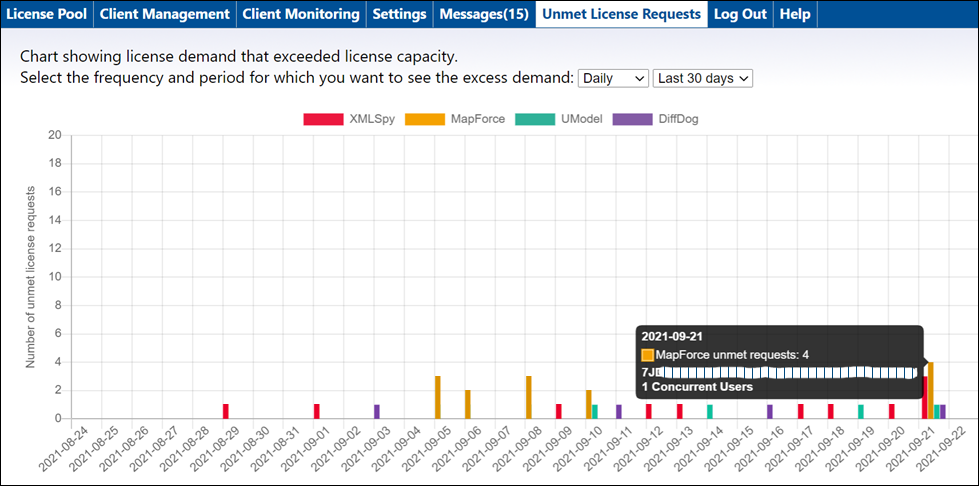
Task: Select the Unmet License Requests tab
Action: (x=621, y=14)
